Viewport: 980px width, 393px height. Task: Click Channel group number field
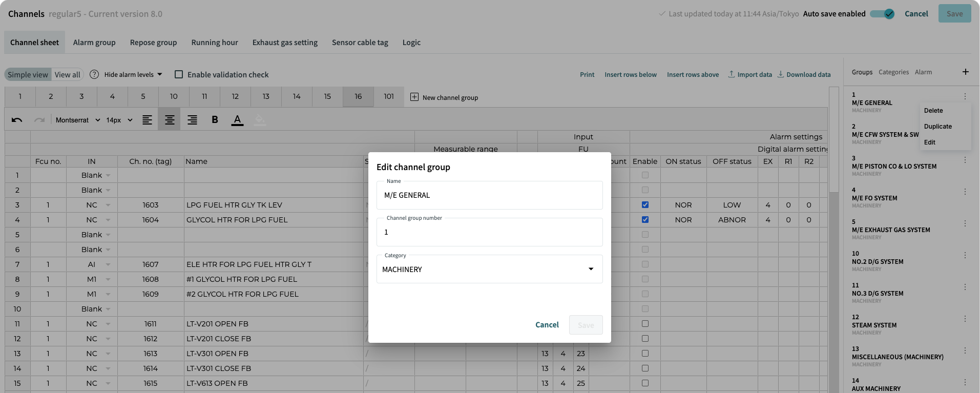pyautogui.click(x=489, y=232)
